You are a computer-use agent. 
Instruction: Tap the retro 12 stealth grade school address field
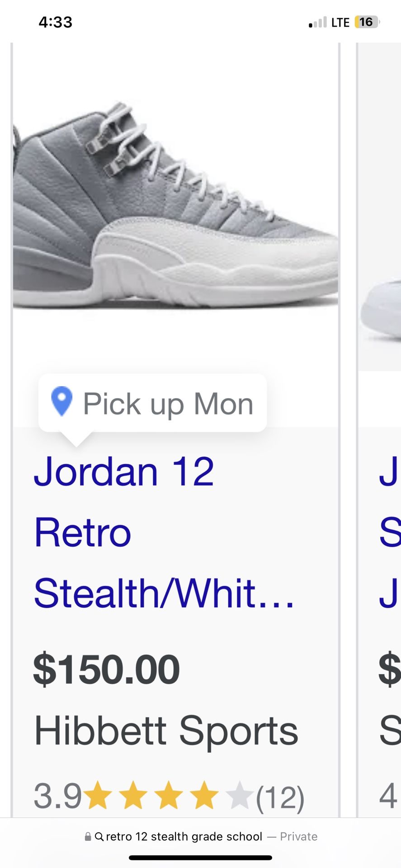pyautogui.click(x=201, y=837)
